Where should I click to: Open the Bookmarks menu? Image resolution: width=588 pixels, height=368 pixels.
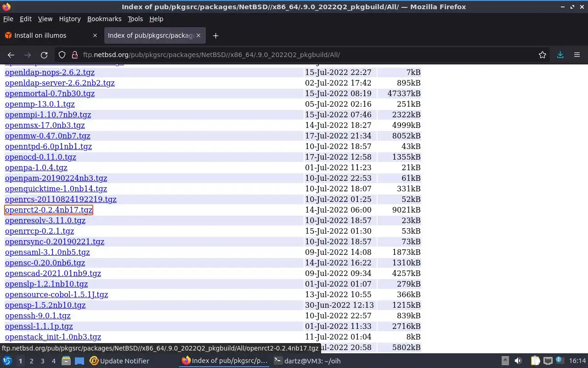pos(104,19)
